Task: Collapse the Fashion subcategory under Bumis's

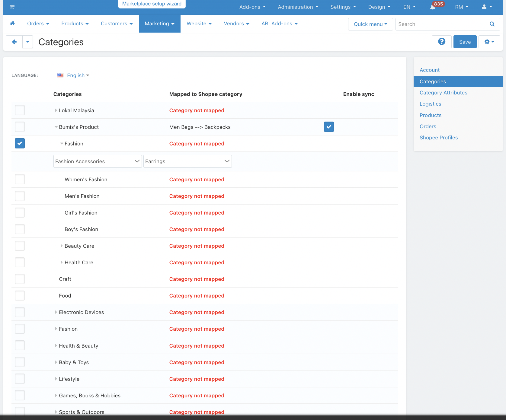Action: point(62,144)
